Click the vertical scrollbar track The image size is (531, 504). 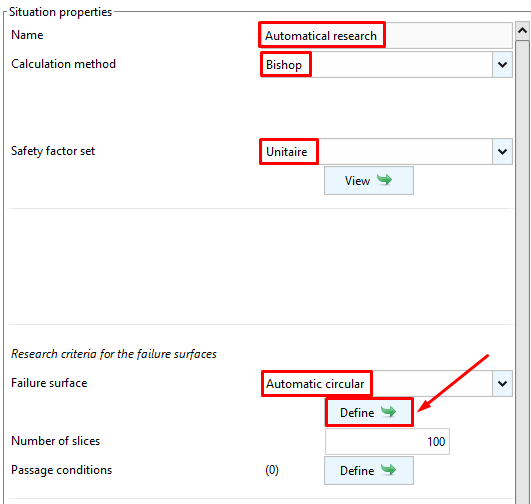(x=523, y=272)
